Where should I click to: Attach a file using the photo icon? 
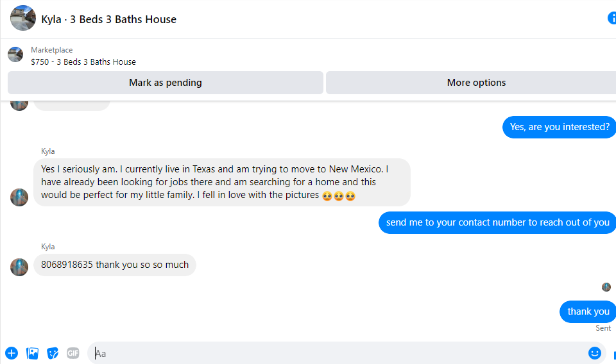32,353
